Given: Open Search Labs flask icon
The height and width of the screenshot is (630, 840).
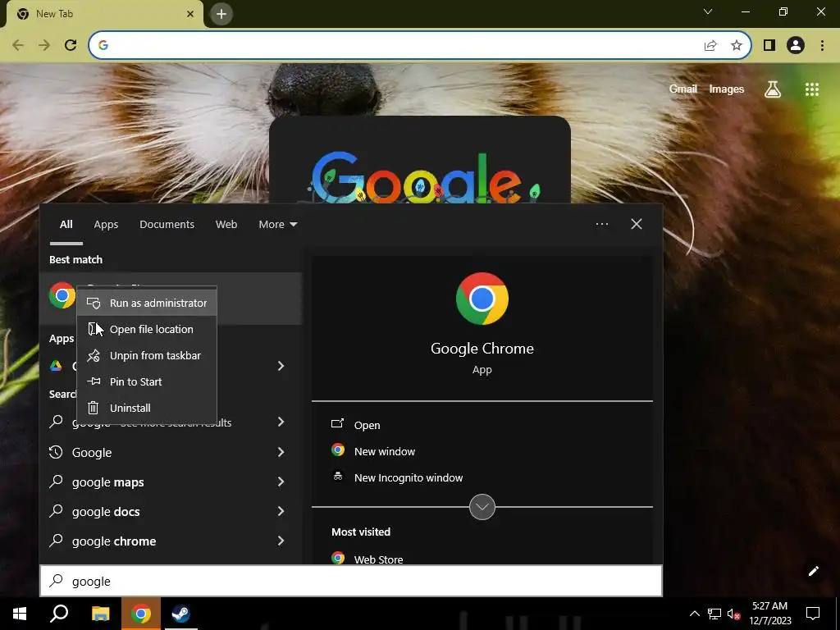Looking at the screenshot, I should tap(772, 89).
